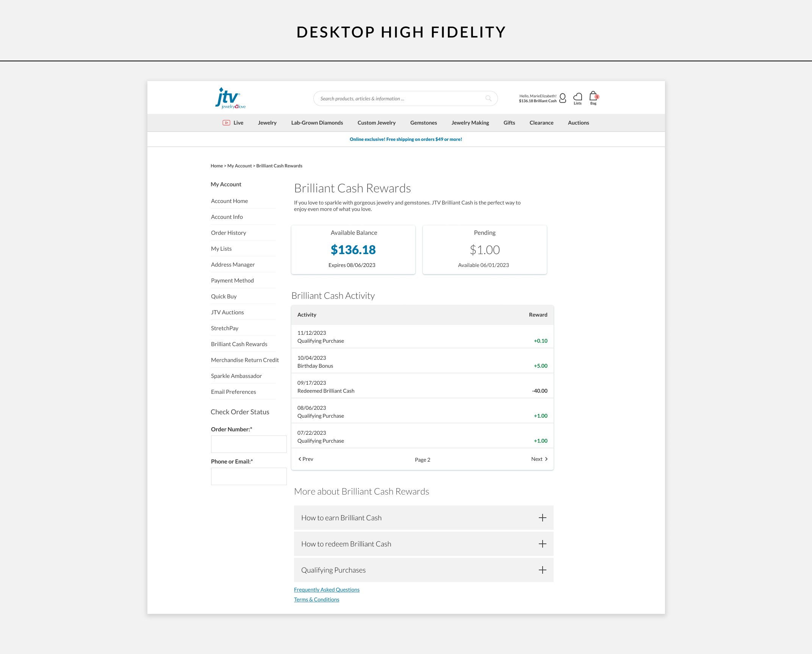This screenshot has width=812, height=654.
Task: Open StretchPay in sidebar
Action: coord(224,328)
